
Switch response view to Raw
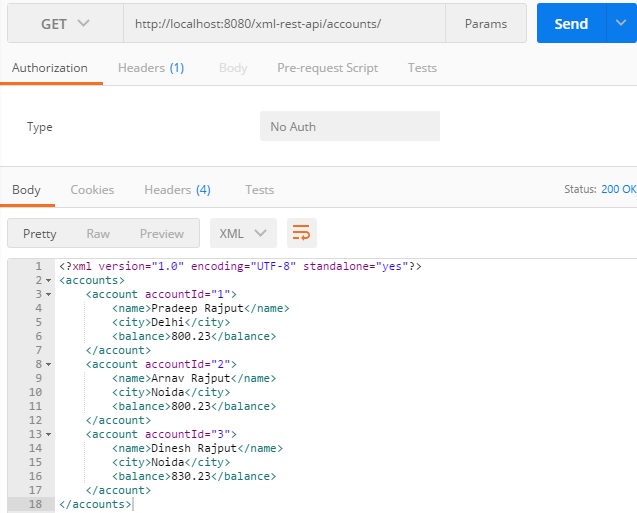pos(98,234)
